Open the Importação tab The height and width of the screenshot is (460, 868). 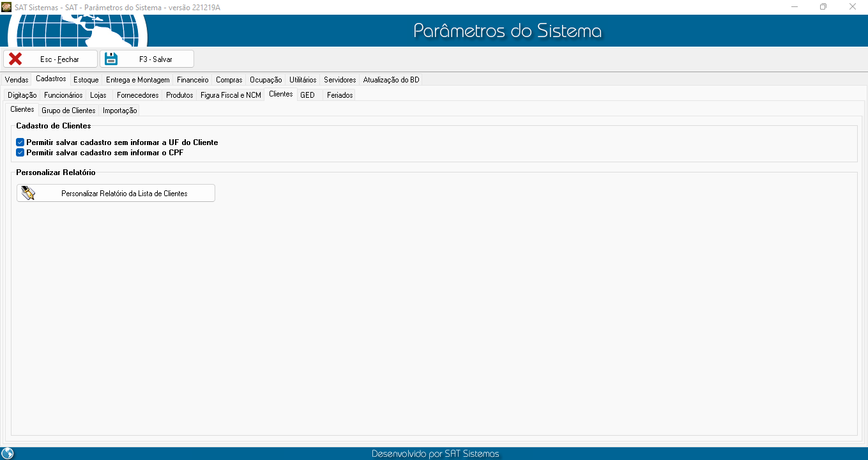(120, 111)
